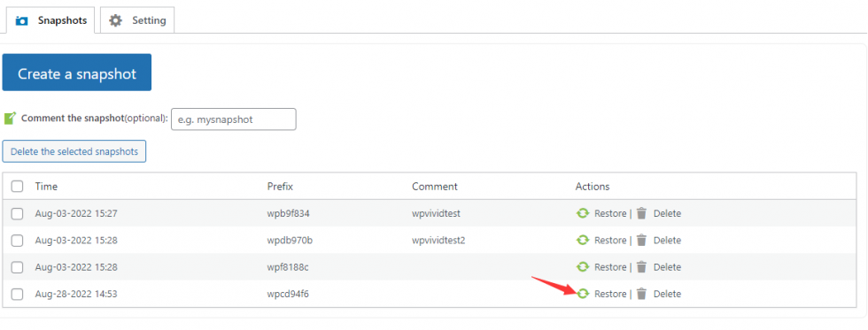Image resolution: width=868 pixels, height=330 pixels.
Task: Click restore icon for wpb9f834 snapshot
Action: (583, 213)
